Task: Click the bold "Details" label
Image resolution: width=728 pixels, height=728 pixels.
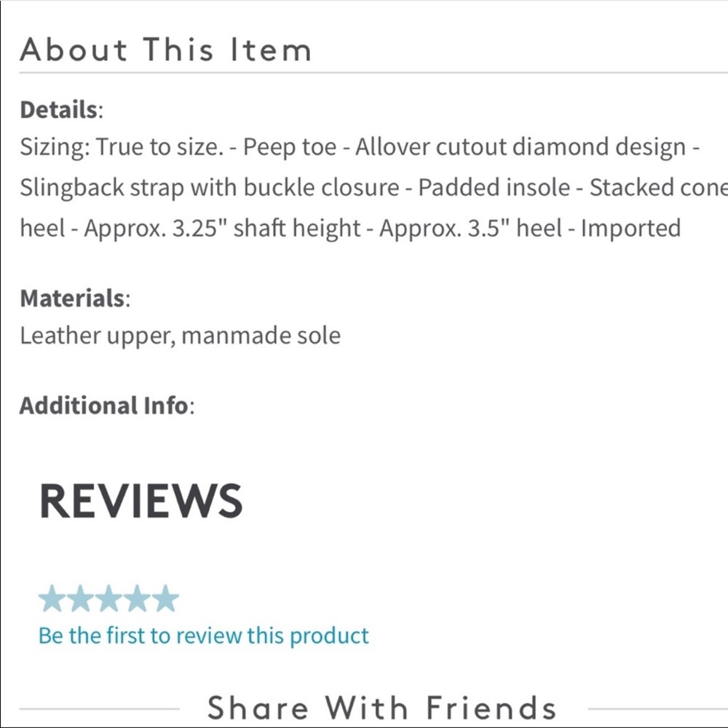Action: (58, 110)
